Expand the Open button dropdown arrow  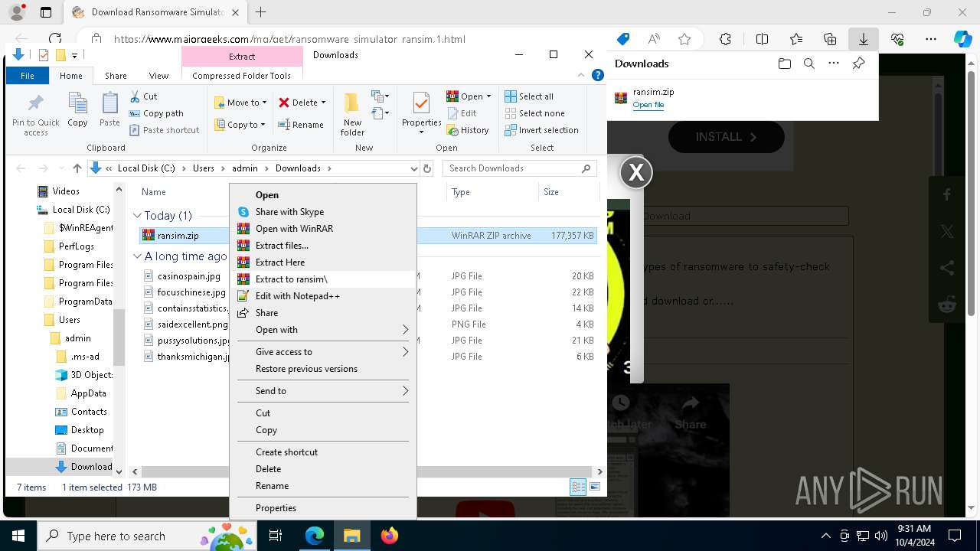(x=488, y=96)
